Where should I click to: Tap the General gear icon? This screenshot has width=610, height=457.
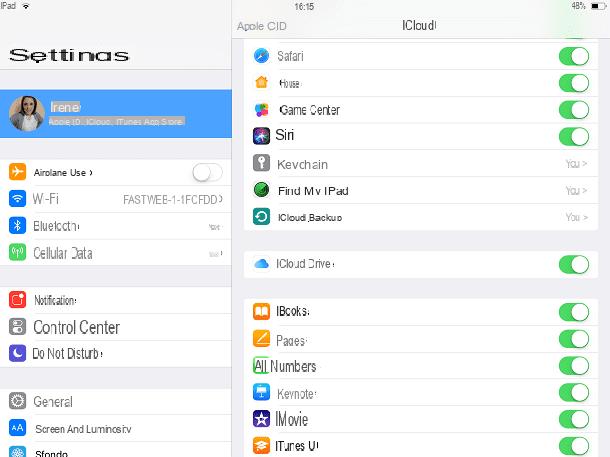click(18, 401)
